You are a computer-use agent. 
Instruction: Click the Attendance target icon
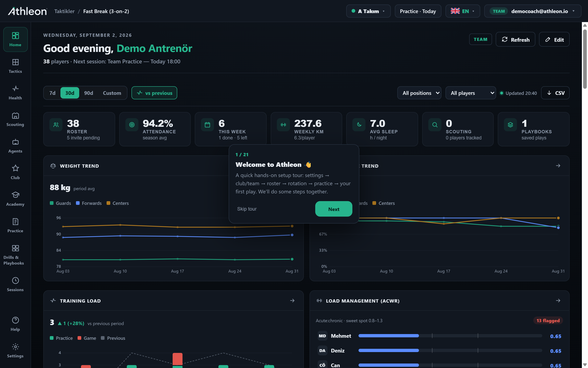[x=132, y=125]
